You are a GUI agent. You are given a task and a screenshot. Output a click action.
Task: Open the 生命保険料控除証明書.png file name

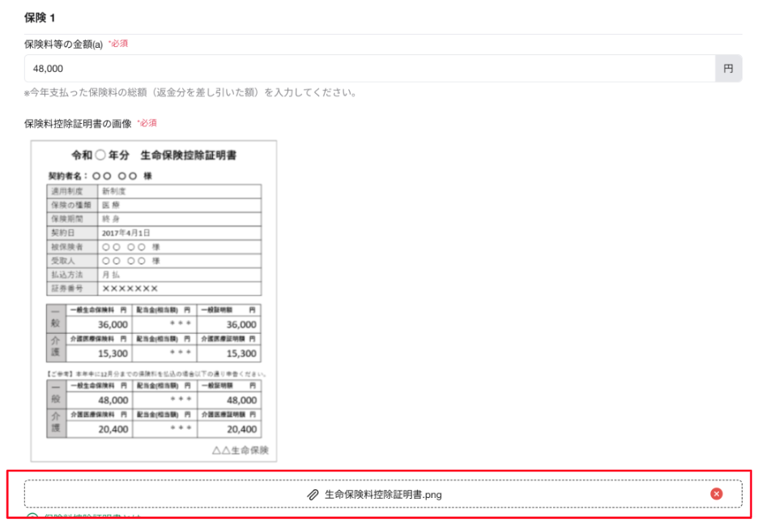[x=383, y=494]
